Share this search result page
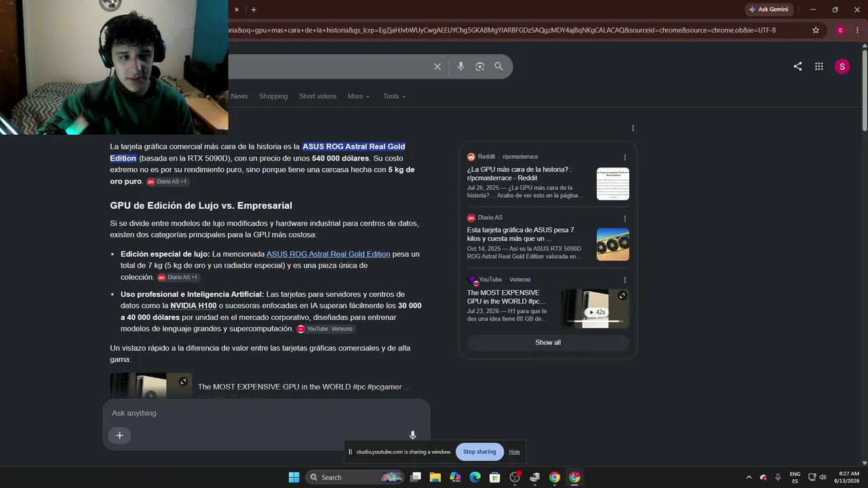Viewport: 868px width, 488px height. pyautogui.click(x=797, y=66)
